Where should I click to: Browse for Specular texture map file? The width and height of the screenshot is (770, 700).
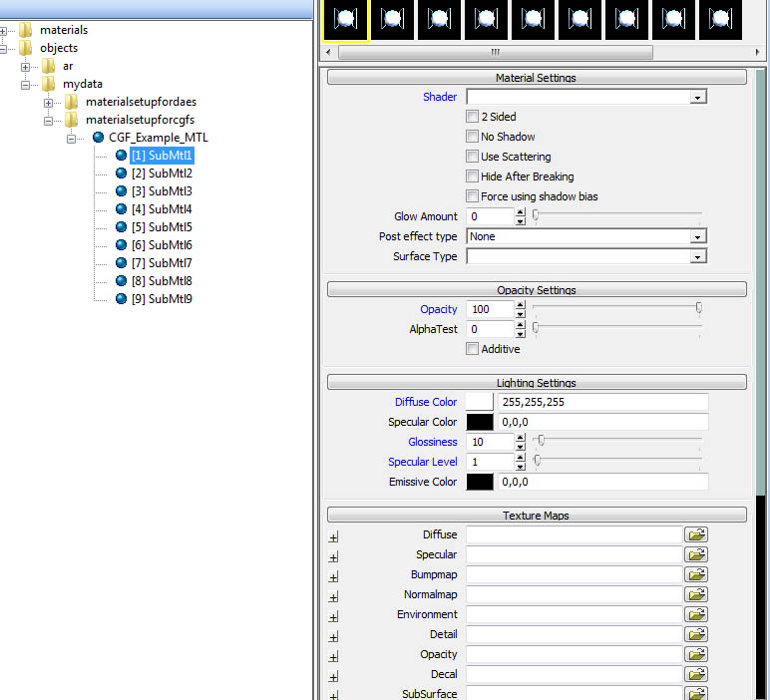[696, 554]
